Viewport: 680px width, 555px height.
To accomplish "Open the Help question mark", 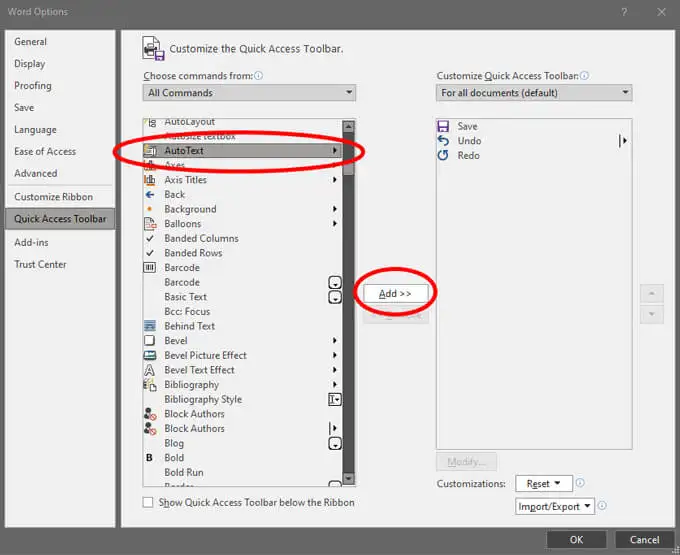I will coord(624,12).
